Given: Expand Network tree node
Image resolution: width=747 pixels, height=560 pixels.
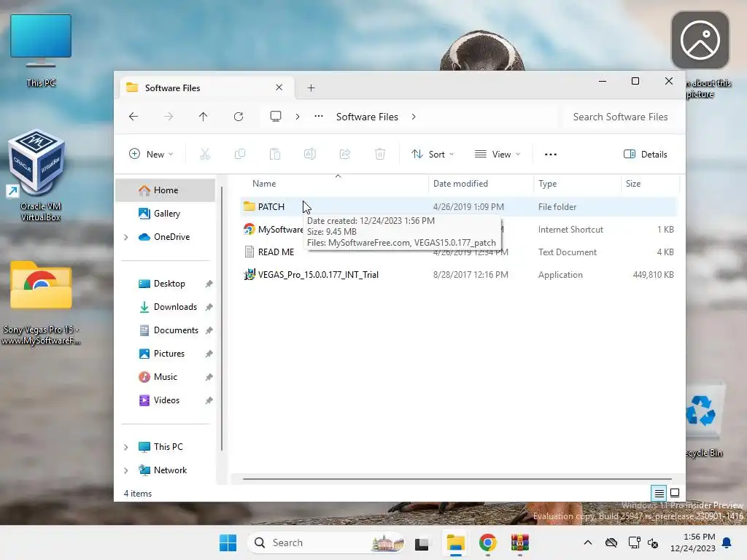Looking at the screenshot, I should click(125, 470).
